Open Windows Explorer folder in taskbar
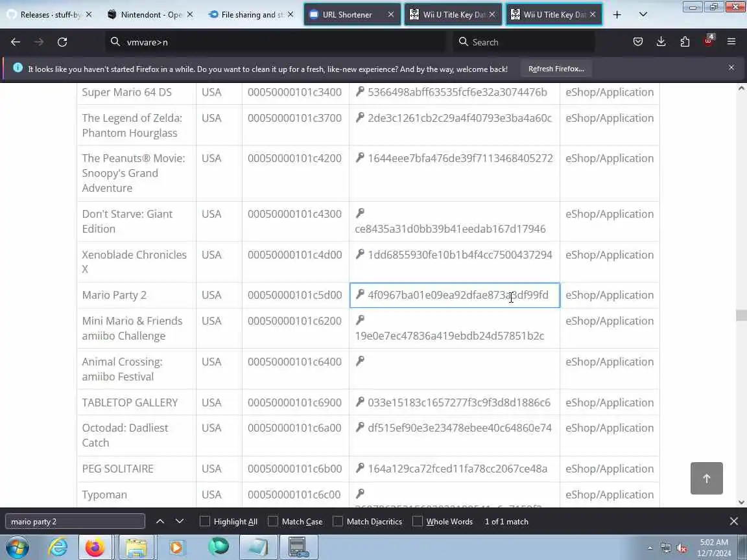The width and height of the screenshot is (747, 560). 136,548
